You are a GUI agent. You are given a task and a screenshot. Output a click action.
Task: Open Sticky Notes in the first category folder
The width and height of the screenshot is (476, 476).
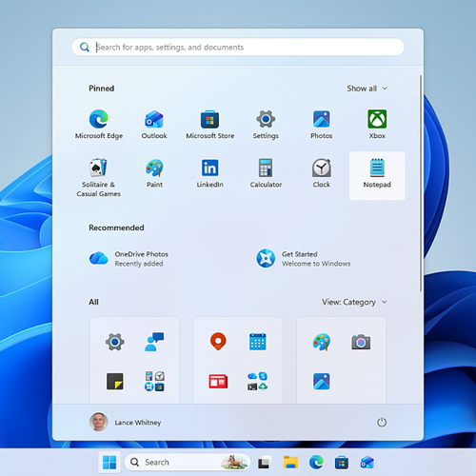[x=115, y=381]
